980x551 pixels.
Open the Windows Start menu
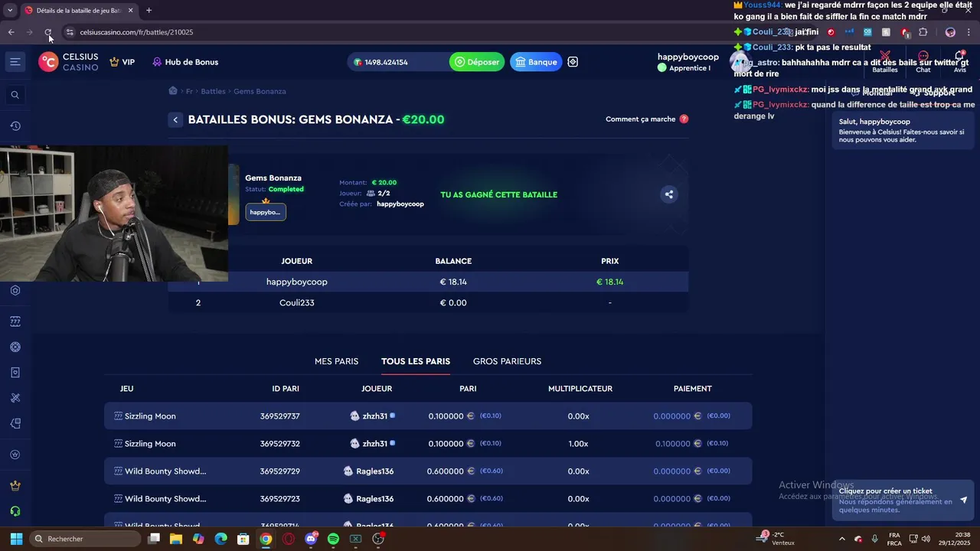click(x=16, y=539)
